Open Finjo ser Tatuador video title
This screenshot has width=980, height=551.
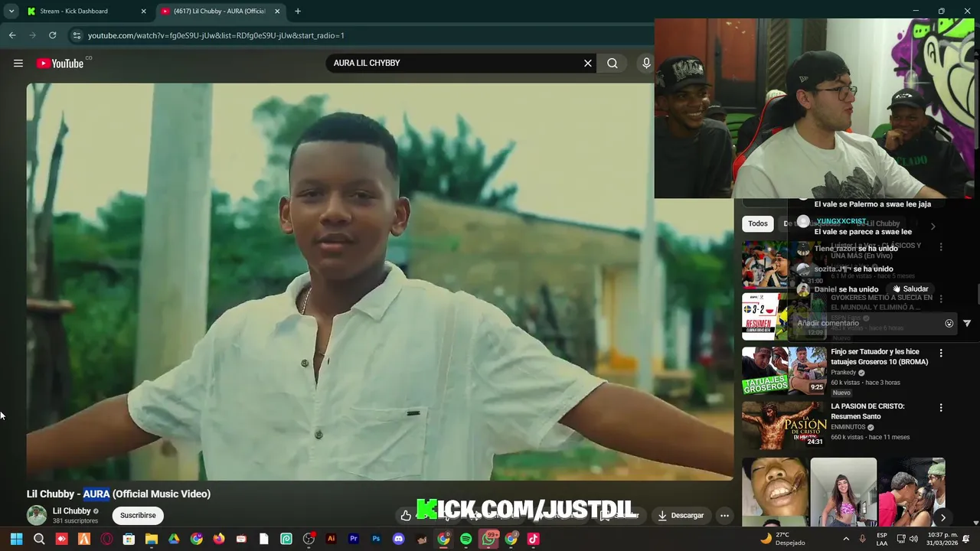click(x=880, y=357)
